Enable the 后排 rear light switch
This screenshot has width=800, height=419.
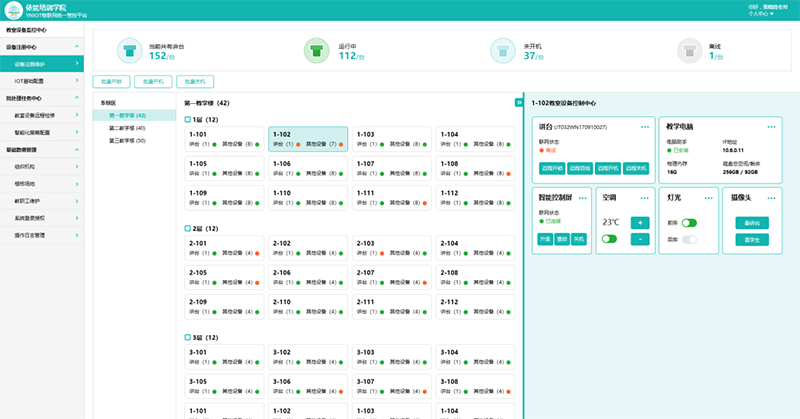point(689,240)
